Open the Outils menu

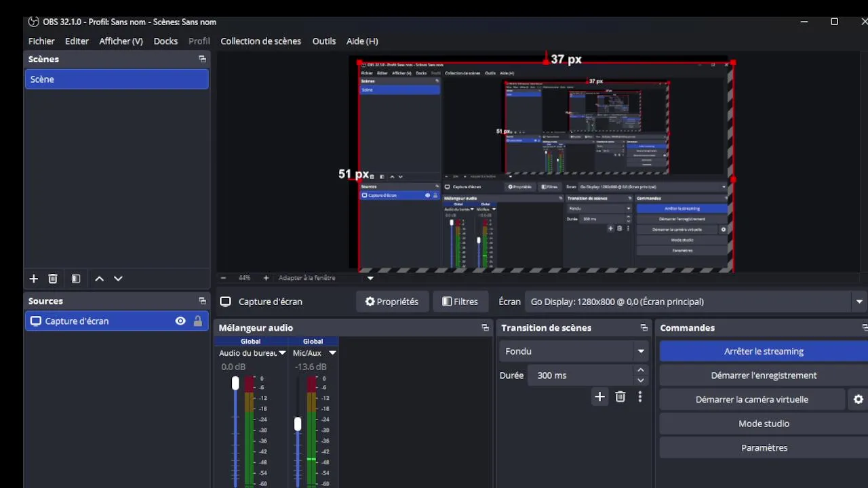tap(324, 41)
